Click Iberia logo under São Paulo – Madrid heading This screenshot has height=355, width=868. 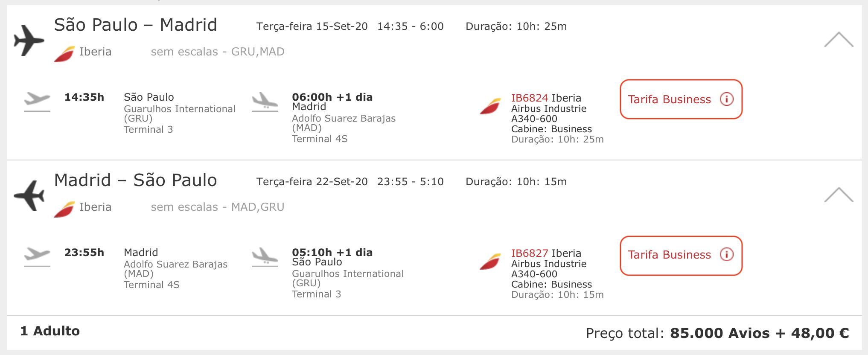(64, 54)
